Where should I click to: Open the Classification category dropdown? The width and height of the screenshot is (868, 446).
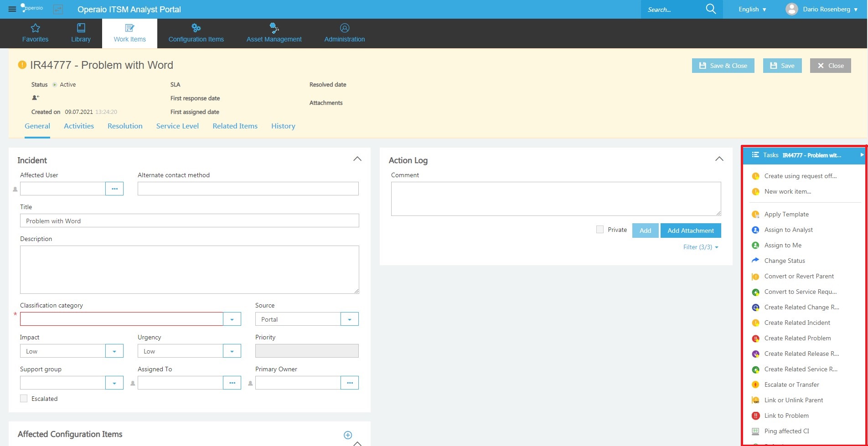point(232,319)
